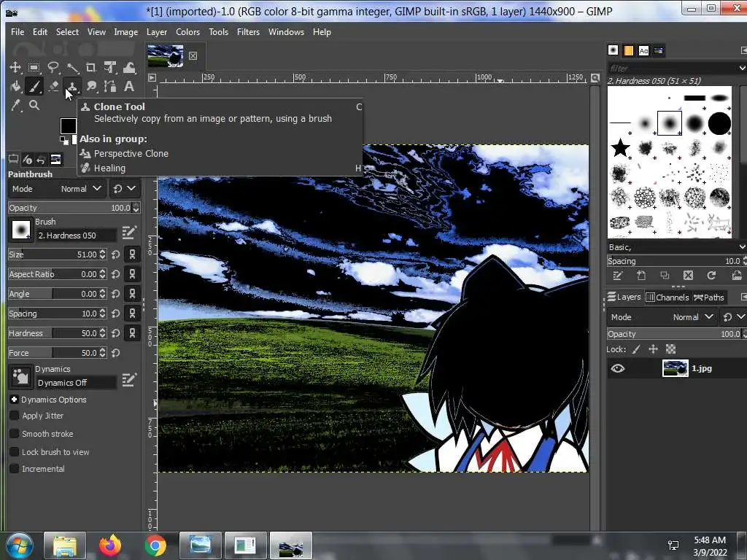Viewport: 747px width, 560px height.
Task: Click the Refresh brushes button
Action: (711, 275)
